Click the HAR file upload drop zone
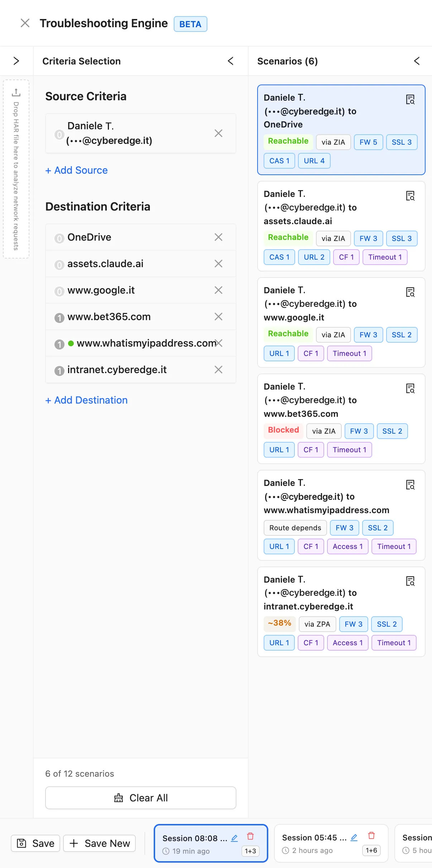 [16, 169]
